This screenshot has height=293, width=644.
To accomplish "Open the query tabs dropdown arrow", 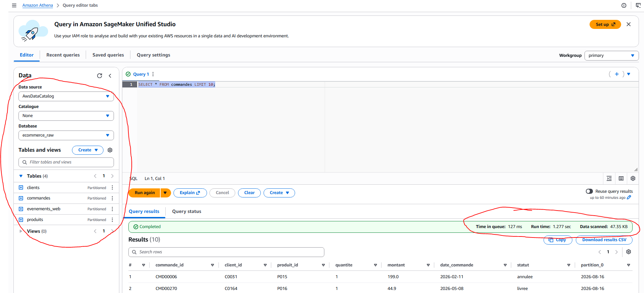I will pyautogui.click(x=629, y=74).
